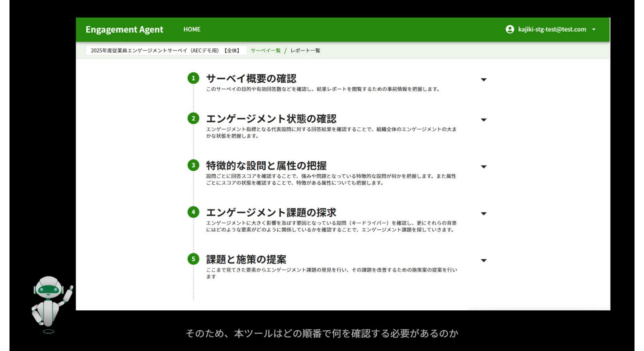Viewport: 644px width, 351px height.
Task: Click the description starting エンゲージメントに大きく影響を及ぼす要因
Action: (x=331, y=227)
